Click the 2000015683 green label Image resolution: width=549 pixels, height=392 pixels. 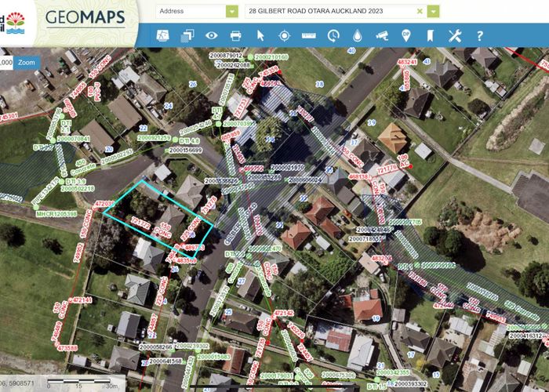[x=214, y=357]
